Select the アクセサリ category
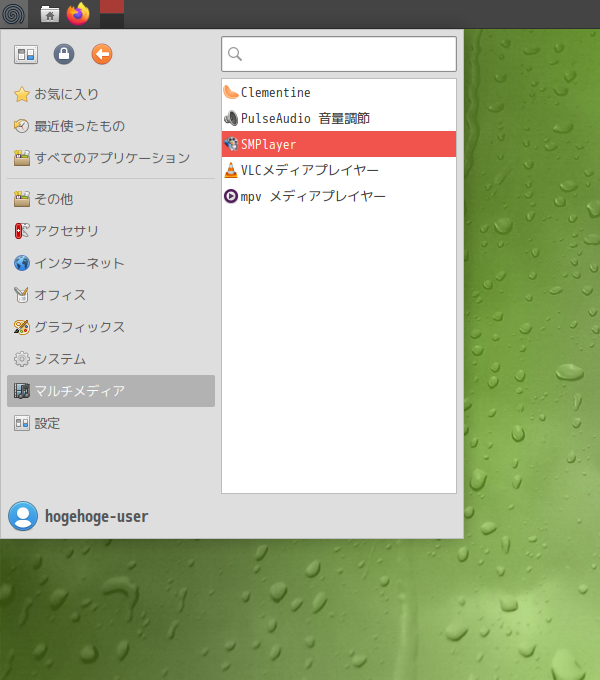Screen dimensions: 600x680 pos(111,231)
